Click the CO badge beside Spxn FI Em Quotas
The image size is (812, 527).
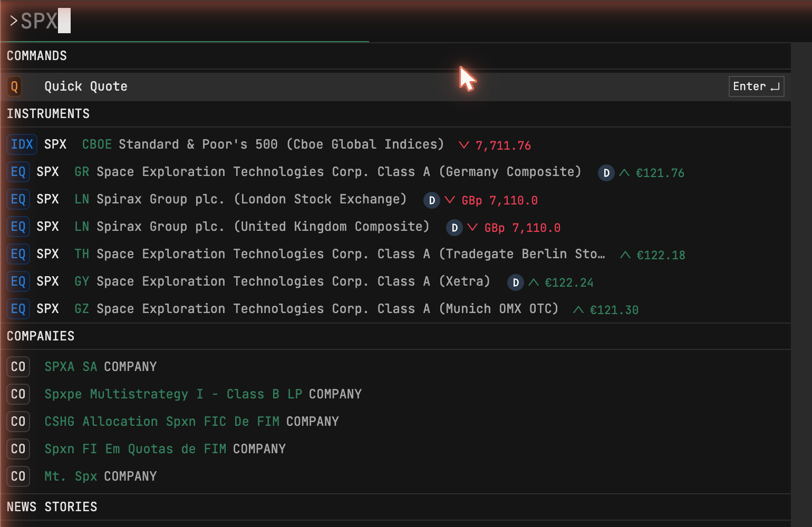pyautogui.click(x=18, y=449)
